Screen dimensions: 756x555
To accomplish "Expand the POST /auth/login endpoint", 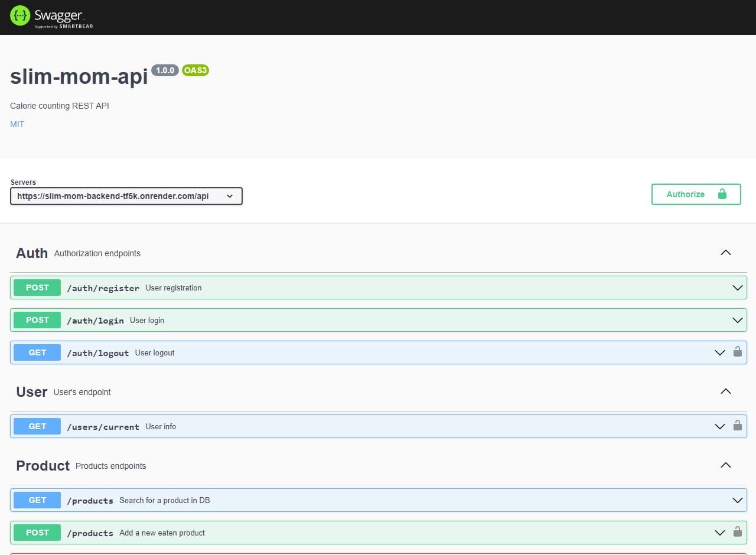I will (x=737, y=320).
